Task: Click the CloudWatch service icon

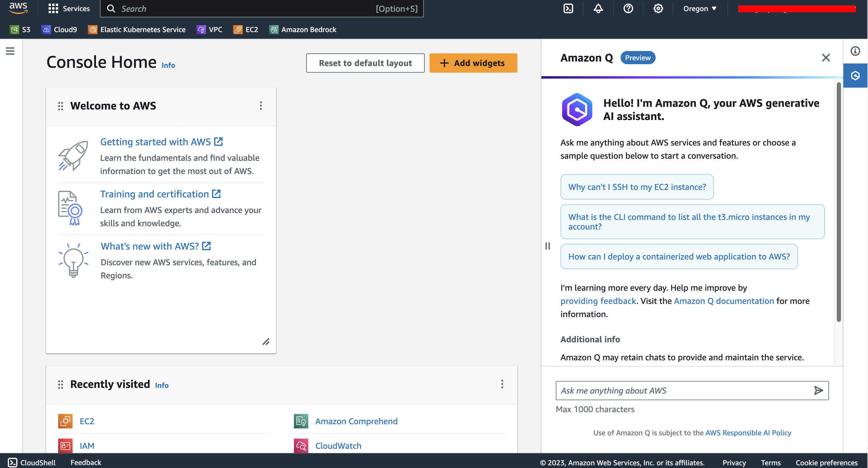Action: click(301, 446)
